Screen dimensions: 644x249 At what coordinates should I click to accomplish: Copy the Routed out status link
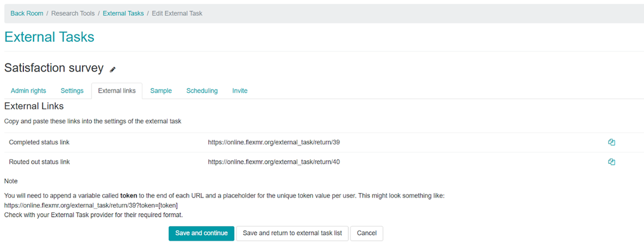[x=612, y=162]
